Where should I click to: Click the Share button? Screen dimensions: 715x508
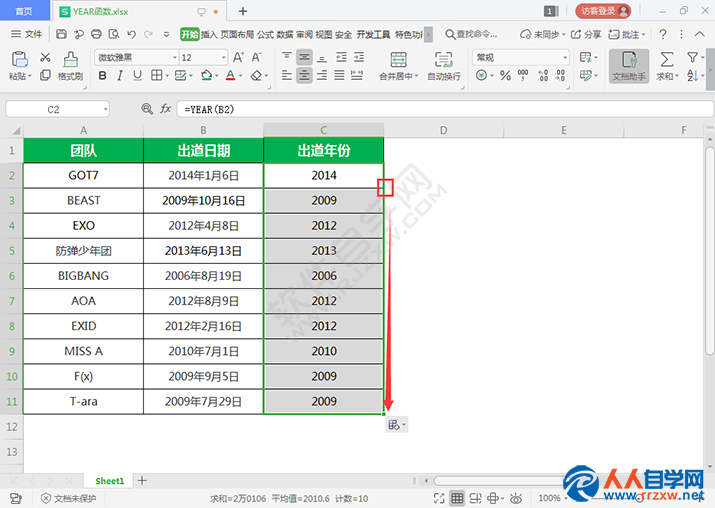(586, 34)
